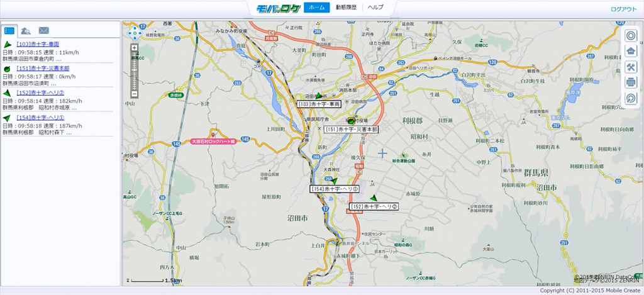This screenshot has height=295, width=644.
Task: Open the [151]赤十字-災害本部 link
Action: click(x=43, y=68)
